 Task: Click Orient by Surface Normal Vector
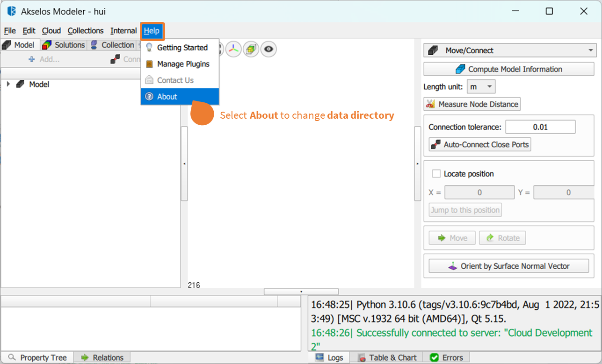coord(509,266)
